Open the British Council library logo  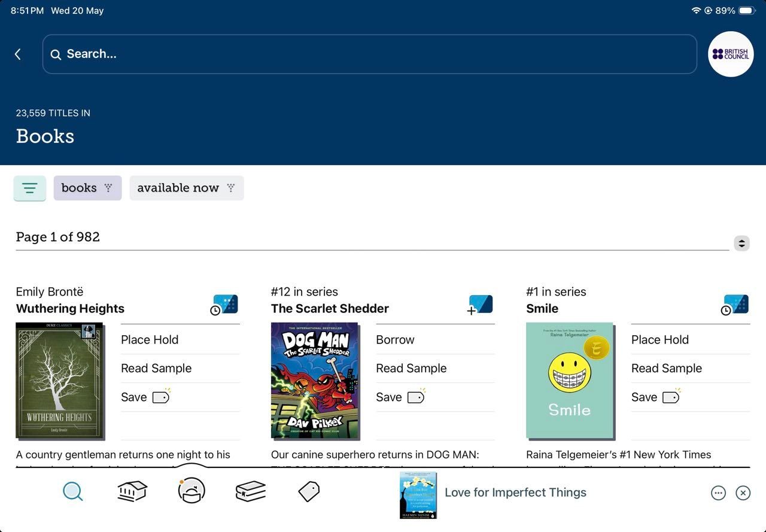(x=731, y=54)
